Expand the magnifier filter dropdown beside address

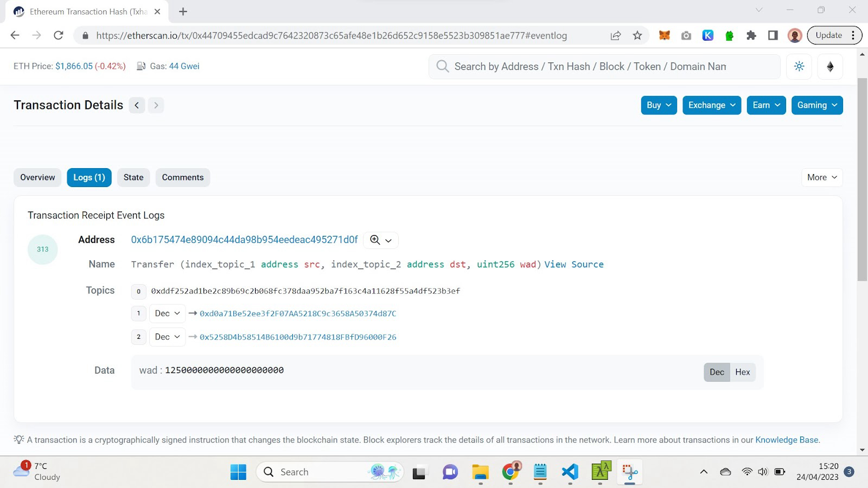pos(380,240)
